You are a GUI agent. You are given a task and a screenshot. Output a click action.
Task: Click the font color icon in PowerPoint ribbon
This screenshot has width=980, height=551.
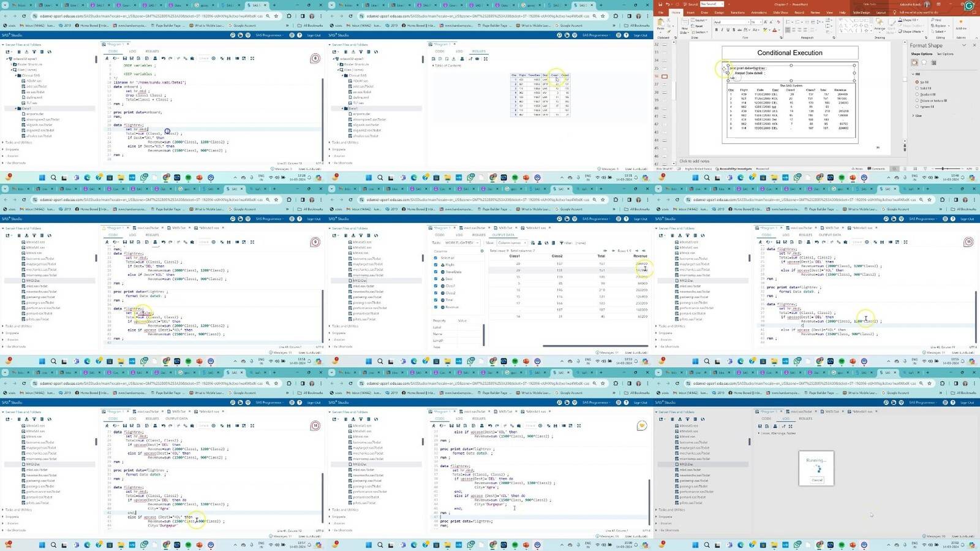tap(774, 29)
